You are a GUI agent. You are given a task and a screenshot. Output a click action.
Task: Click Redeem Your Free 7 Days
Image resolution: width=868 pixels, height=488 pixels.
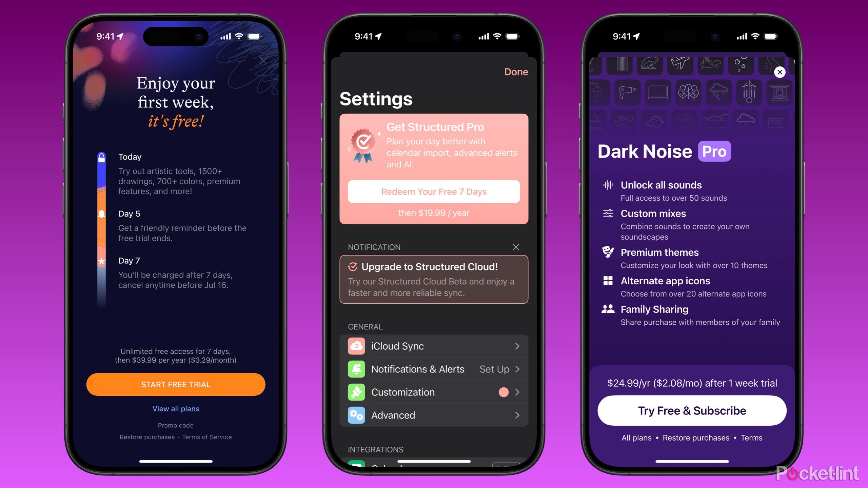pyautogui.click(x=433, y=191)
